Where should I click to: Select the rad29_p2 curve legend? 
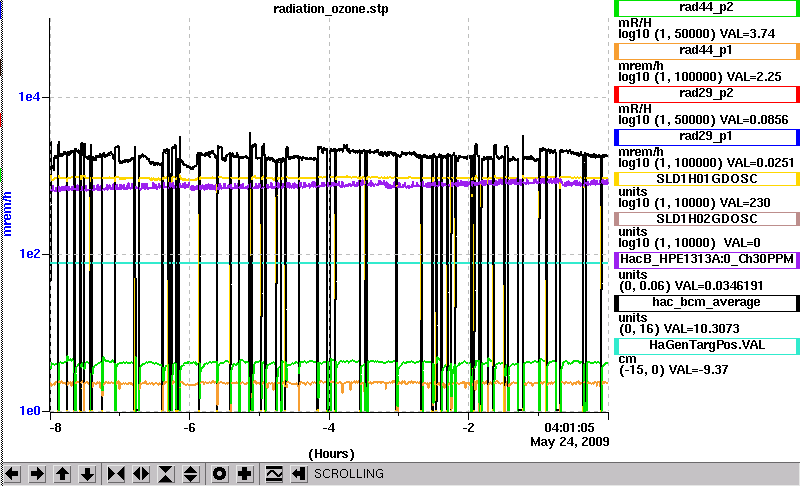click(x=707, y=94)
